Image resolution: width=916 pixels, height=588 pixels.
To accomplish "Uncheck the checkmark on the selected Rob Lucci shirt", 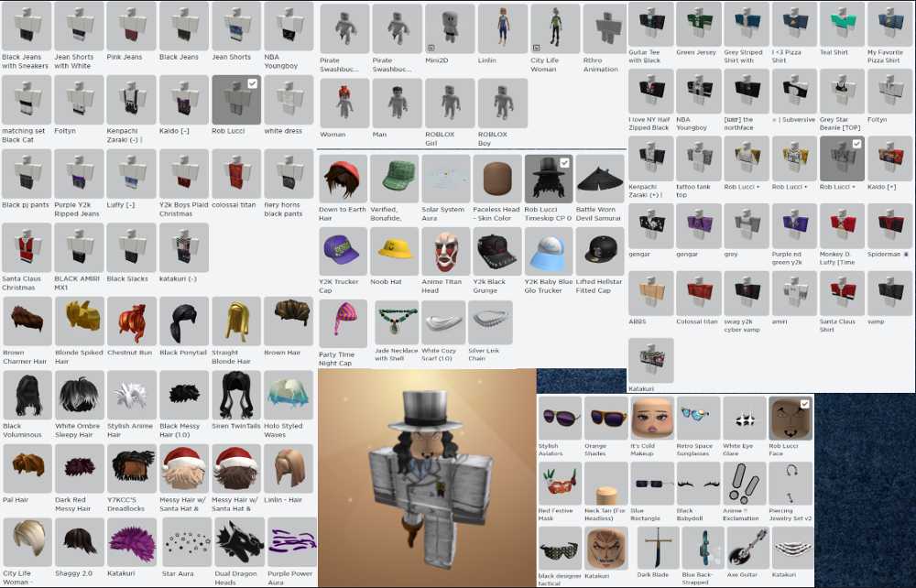I will coord(857,144).
